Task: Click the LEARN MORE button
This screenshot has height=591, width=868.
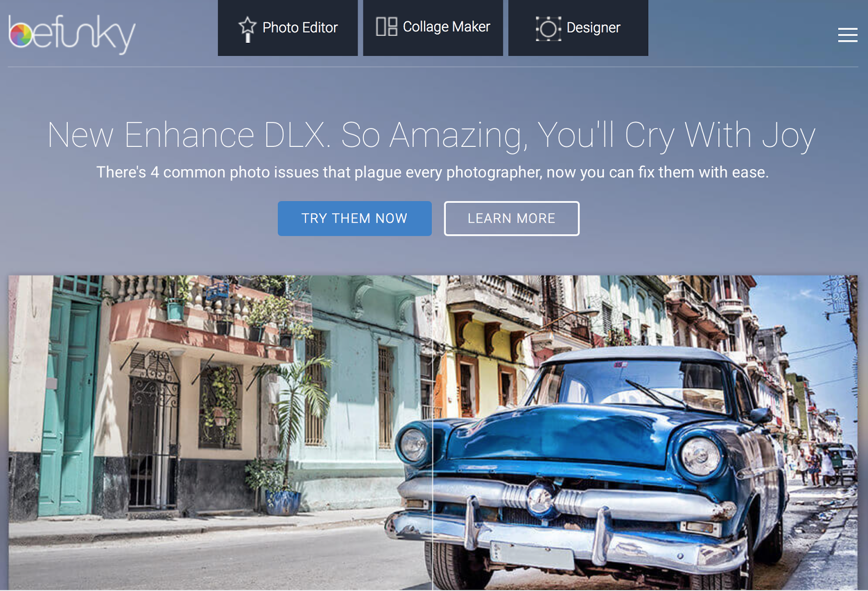Action: tap(512, 219)
